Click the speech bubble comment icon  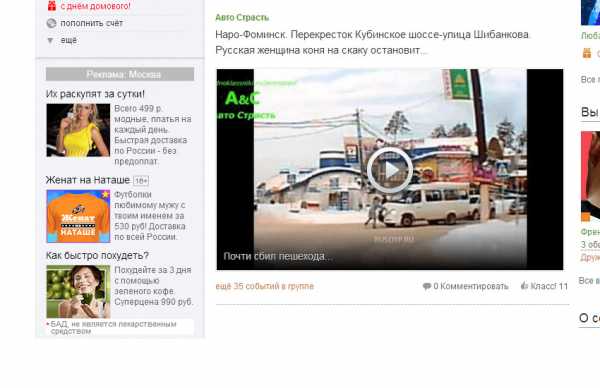[x=427, y=286]
